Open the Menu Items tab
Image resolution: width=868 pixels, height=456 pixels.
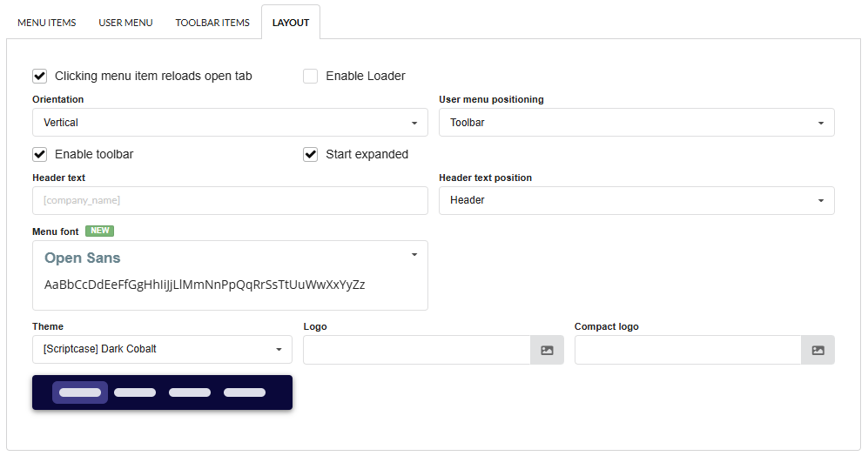tap(46, 23)
